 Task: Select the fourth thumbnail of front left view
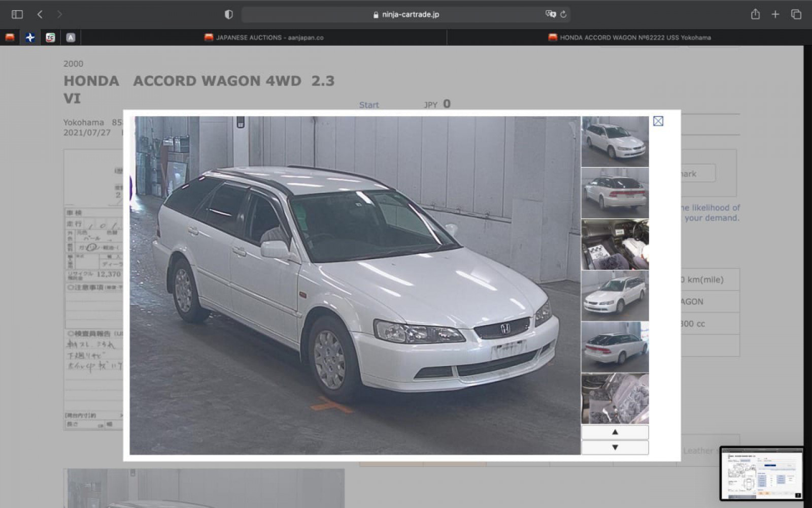point(615,296)
